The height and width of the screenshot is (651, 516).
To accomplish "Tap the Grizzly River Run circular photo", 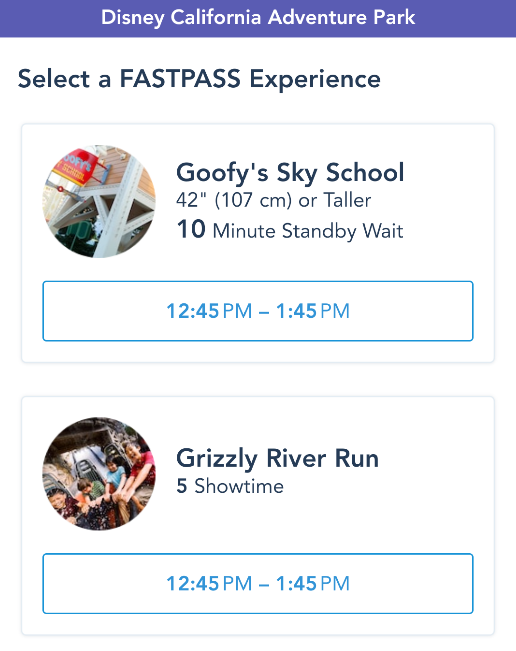I will click(x=99, y=474).
